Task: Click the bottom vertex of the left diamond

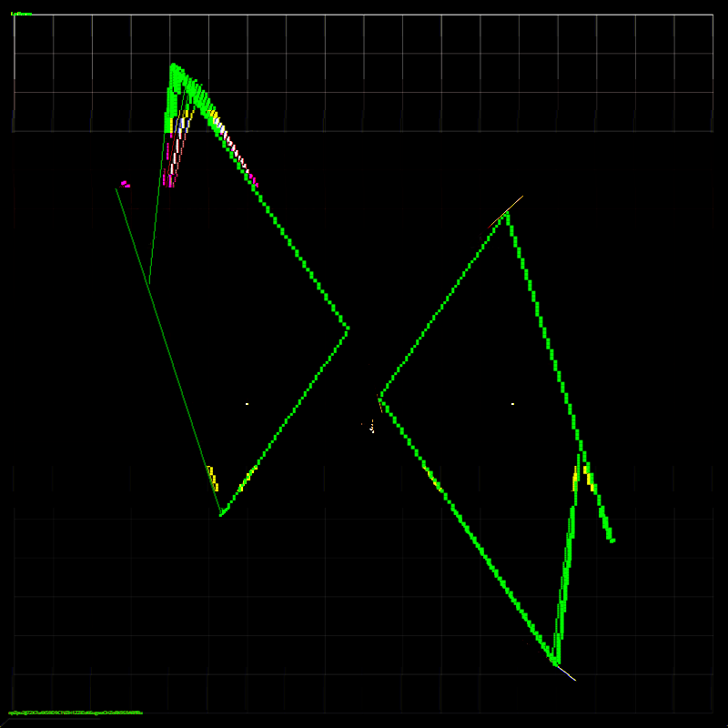Action: point(221,514)
